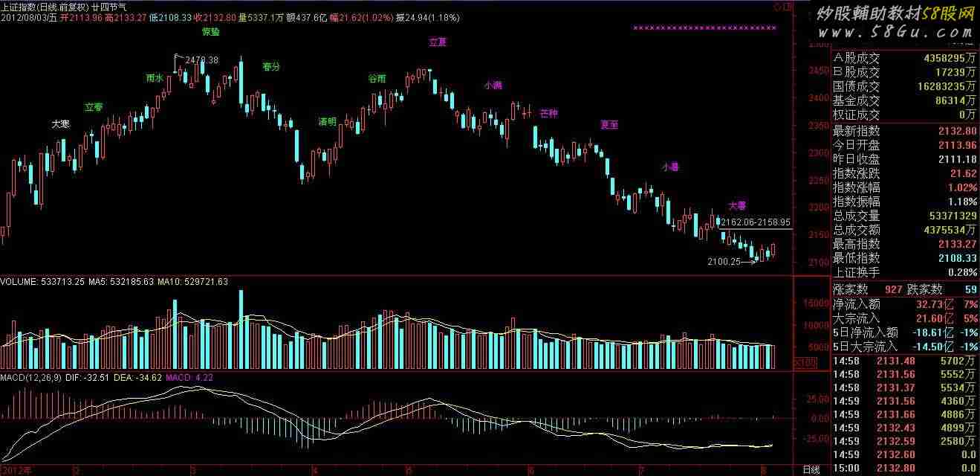
Task: Click the 芒种 solar term marker
Action: pyautogui.click(x=548, y=114)
